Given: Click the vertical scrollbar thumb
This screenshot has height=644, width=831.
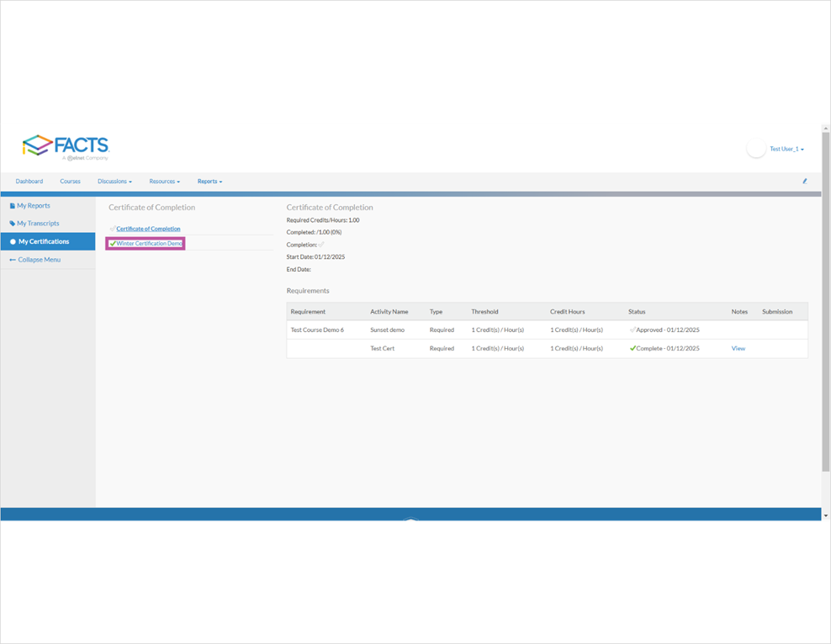Looking at the screenshot, I should click(826, 302).
